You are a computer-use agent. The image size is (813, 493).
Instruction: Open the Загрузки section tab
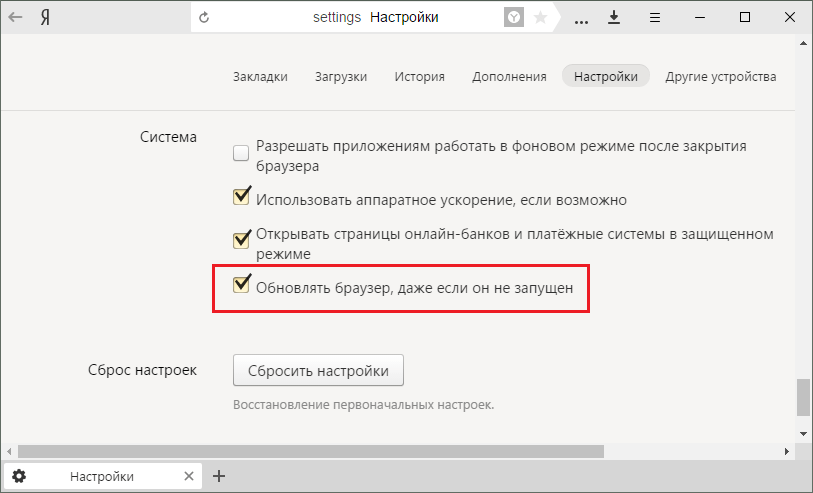340,77
